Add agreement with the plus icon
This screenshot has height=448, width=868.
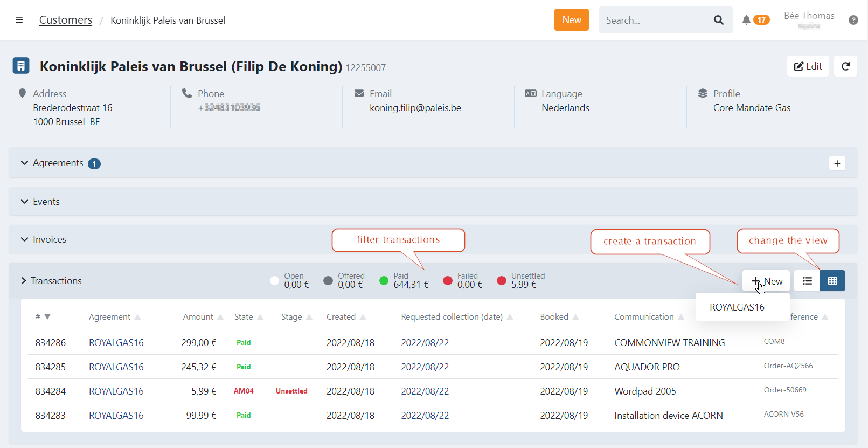coord(837,163)
